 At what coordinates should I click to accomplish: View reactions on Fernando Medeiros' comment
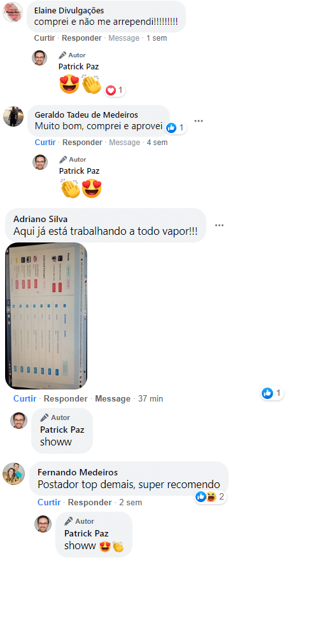[210, 497]
